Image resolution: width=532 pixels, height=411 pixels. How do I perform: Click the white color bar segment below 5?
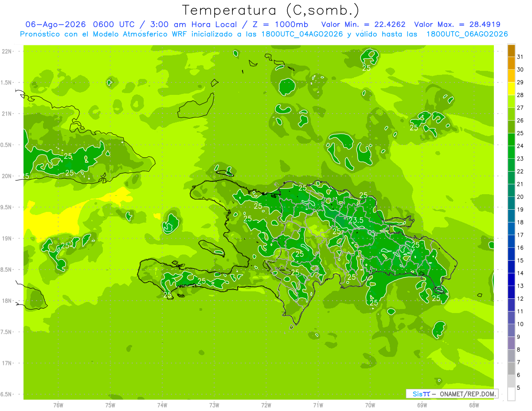[511, 394]
